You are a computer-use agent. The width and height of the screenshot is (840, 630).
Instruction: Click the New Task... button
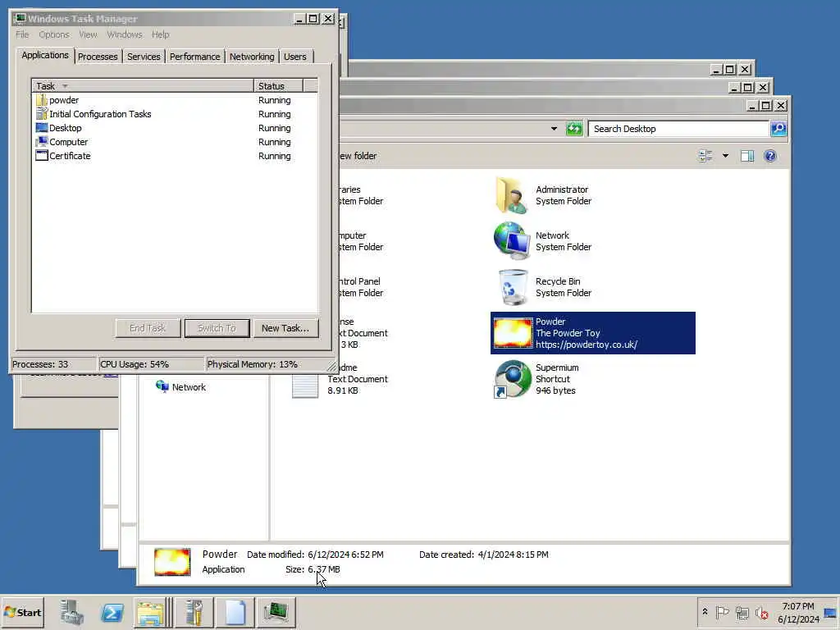click(285, 328)
